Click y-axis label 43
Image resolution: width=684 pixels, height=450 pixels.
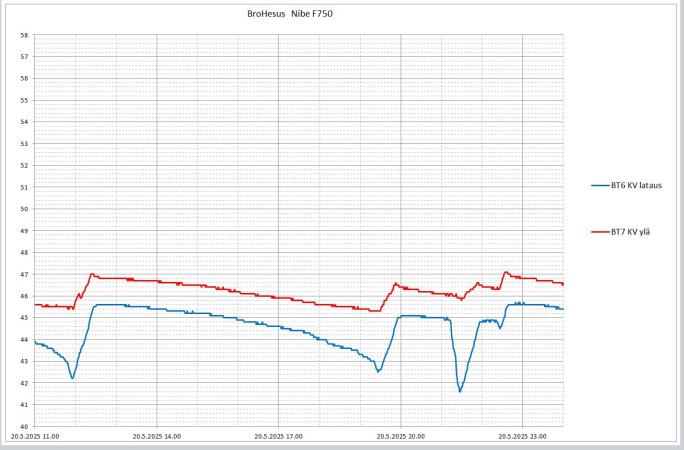pos(24,361)
